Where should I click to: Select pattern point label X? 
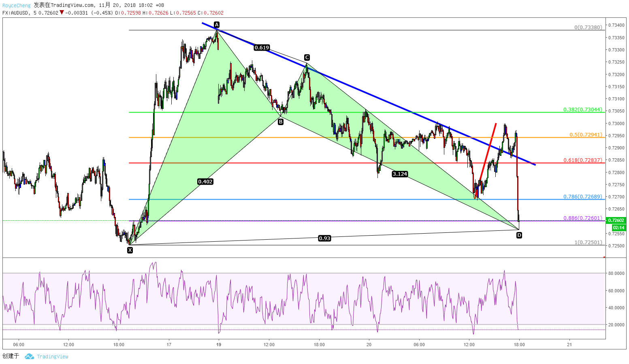[130, 250]
